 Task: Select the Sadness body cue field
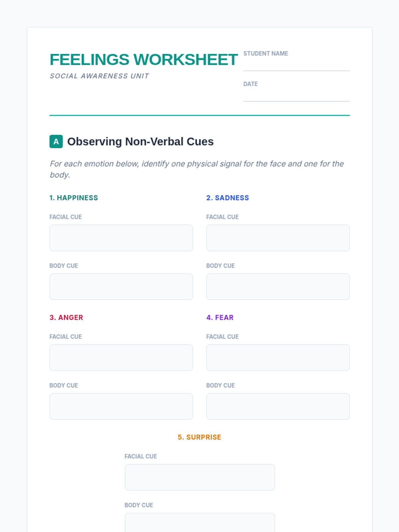click(x=278, y=287)
